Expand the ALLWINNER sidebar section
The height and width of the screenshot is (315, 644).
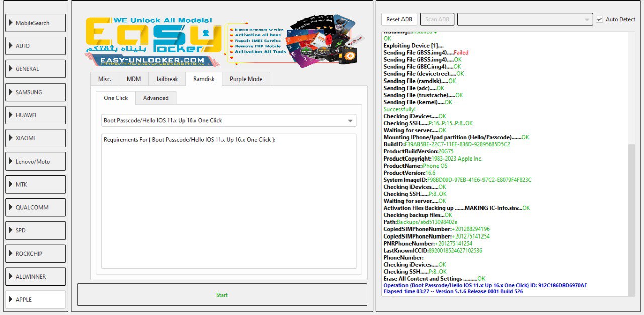coord(35,276)
